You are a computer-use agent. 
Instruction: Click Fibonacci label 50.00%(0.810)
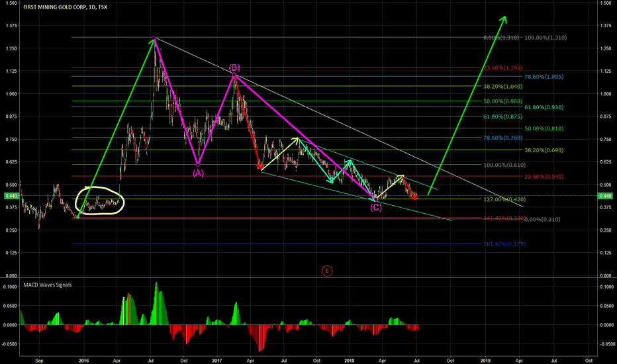point(544,128)
